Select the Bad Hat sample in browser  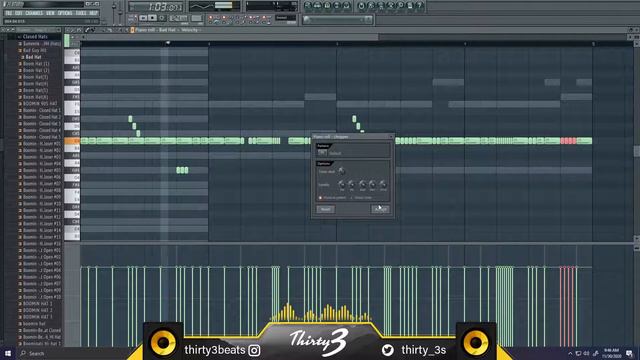point(33,57)
